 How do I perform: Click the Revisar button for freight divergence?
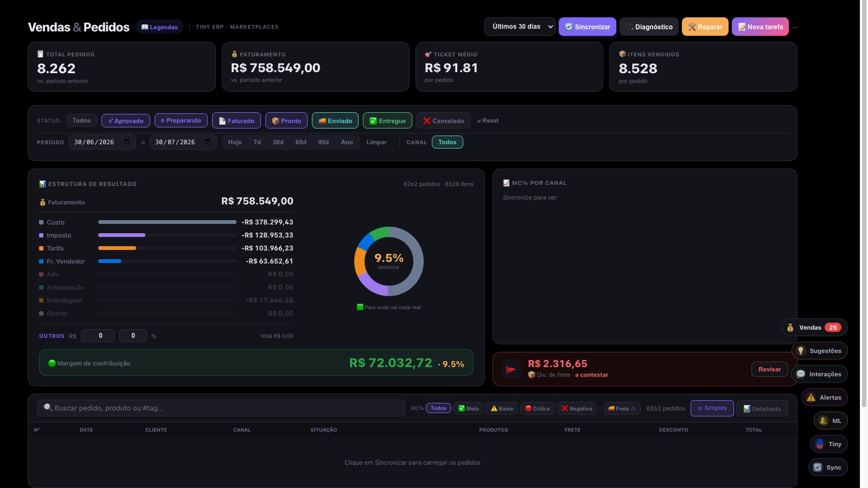point(769,369)
